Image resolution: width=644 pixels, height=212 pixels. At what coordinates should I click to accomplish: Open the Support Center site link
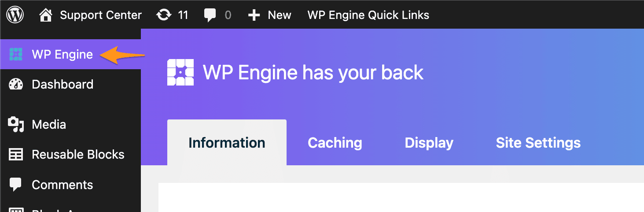coord(101,15)
